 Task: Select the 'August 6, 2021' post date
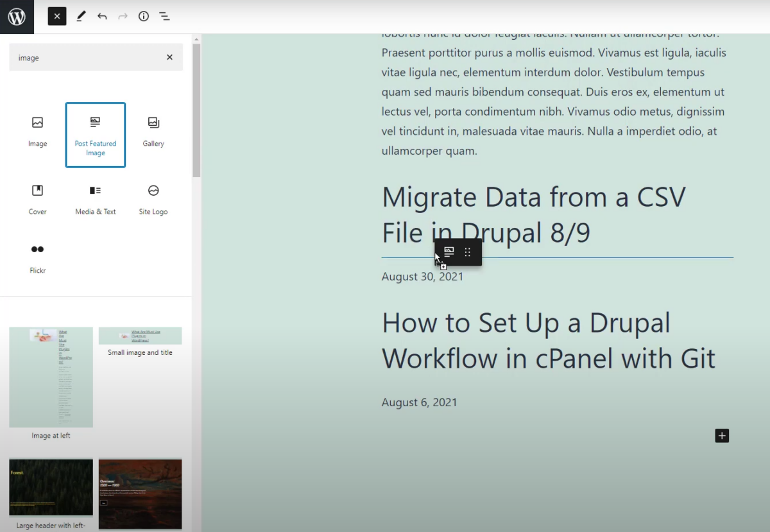[x=420, y=402]
